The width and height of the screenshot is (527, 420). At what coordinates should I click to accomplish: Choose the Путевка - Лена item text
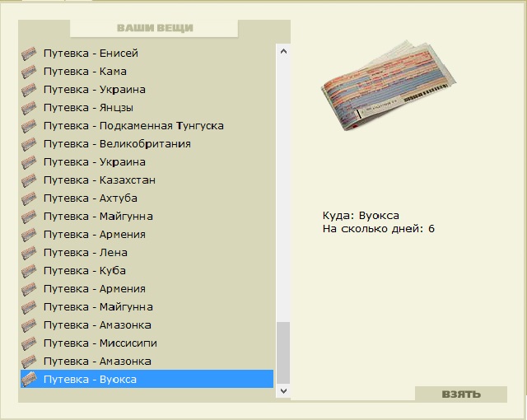86,253
